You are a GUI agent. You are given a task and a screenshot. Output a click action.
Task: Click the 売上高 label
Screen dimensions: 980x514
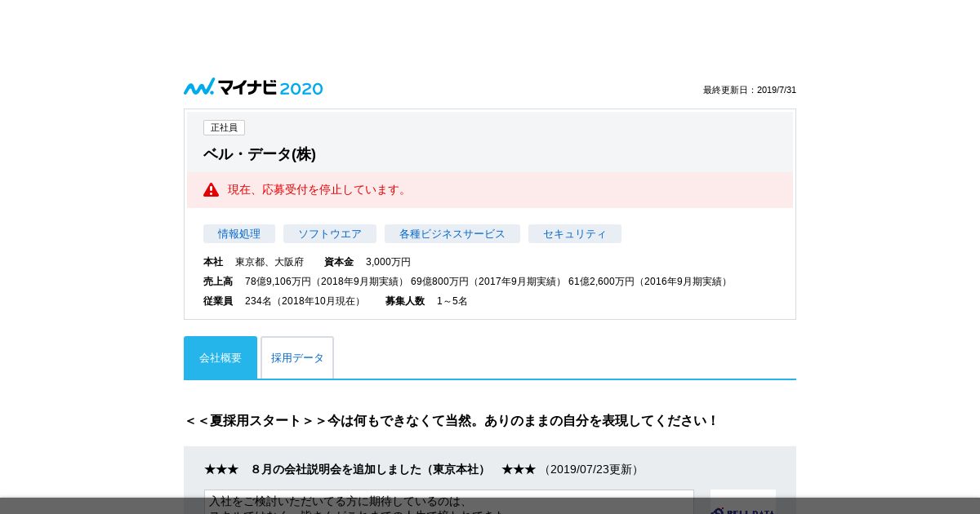click(218, 281)
